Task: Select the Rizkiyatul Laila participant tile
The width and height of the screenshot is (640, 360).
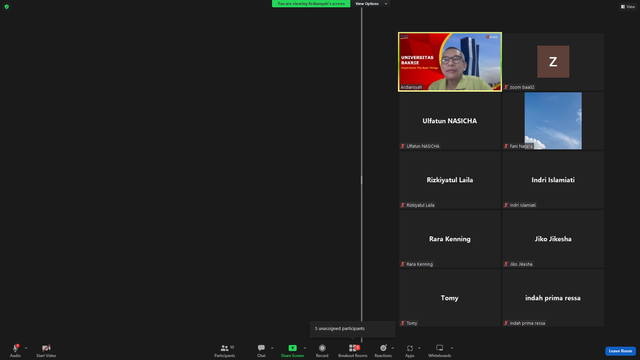Action: point(450,180)
